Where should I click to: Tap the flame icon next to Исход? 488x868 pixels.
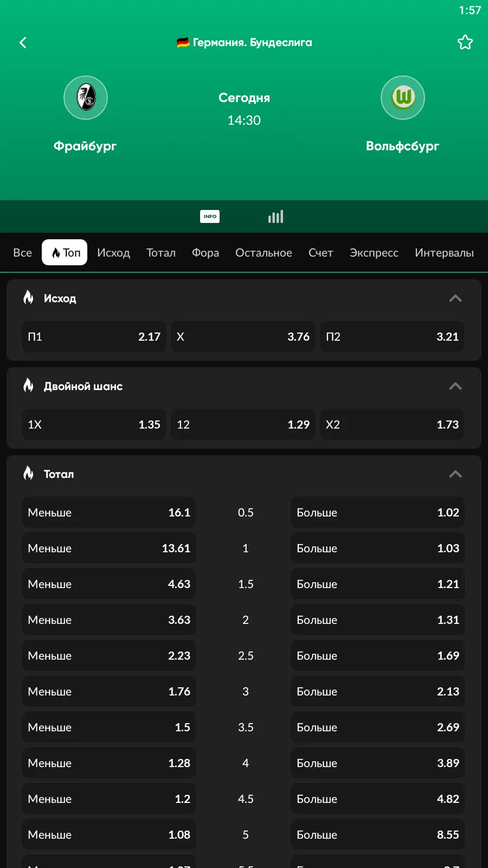coord(29,297)
